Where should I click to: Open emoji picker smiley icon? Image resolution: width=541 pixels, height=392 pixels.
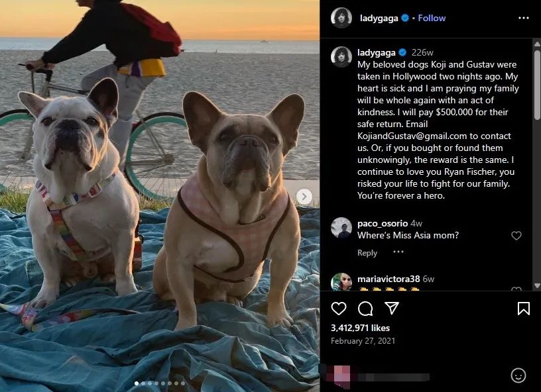[518, 375]
